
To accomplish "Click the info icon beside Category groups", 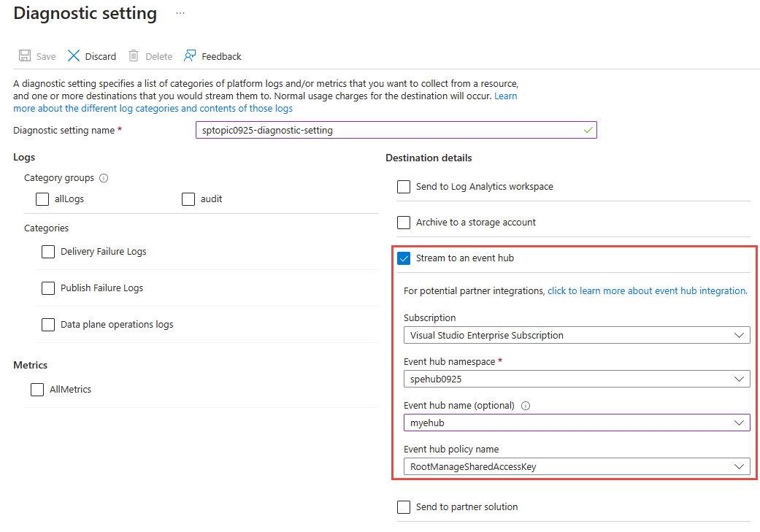I will coord(104,178).
